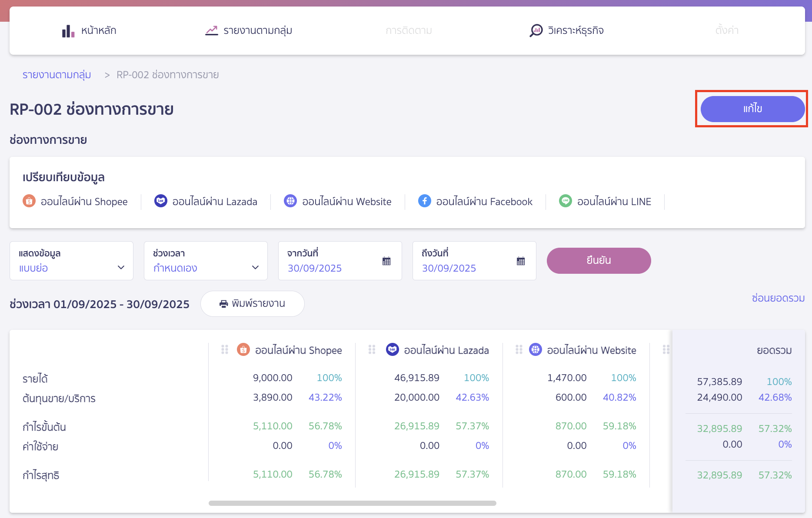Open the แสดงข้อมูล dropdown showing แบบย่อ

point(71,260)
